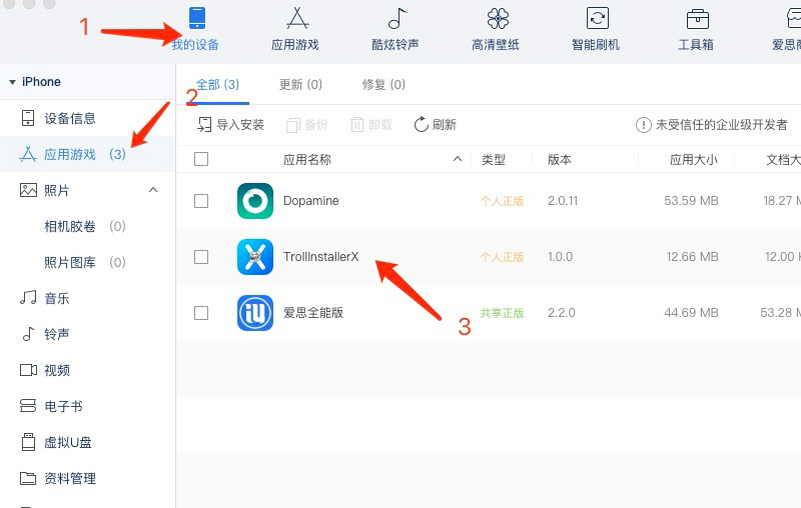This screenshot has height=508, width=801.
Task: Click the 资料管理 folder icon in sidebar
Action: 28,478
